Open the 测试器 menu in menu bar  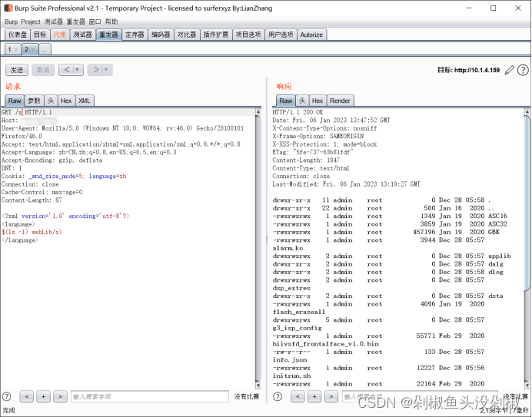click(53, 22)
